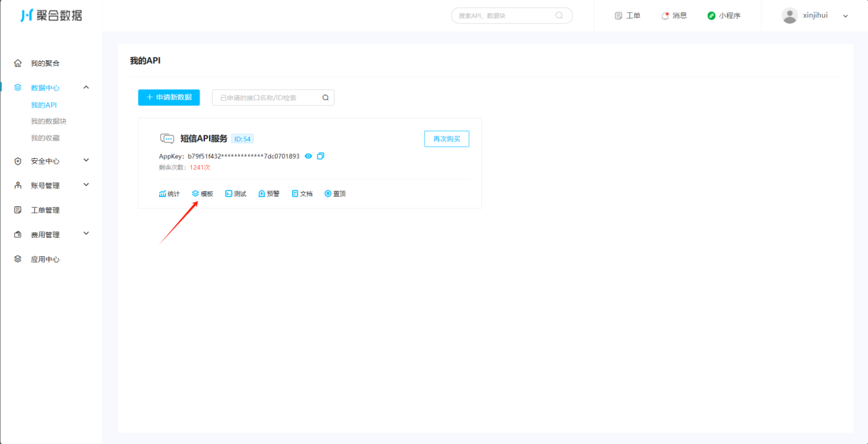Click the wallet icon beside 费用管理
The image size is (868, 444).
tap(18, 234)
